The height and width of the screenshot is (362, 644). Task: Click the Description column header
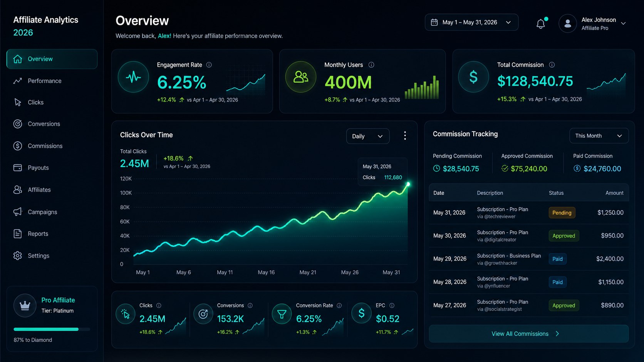[x=490, y=193]
